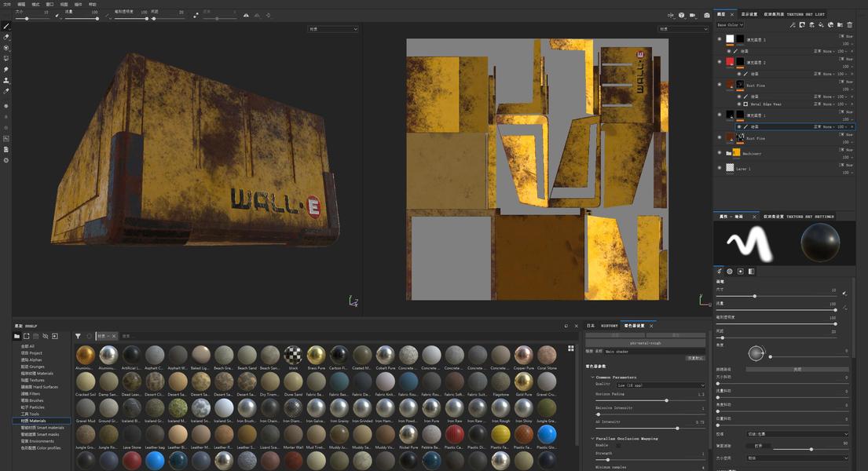Viewport: 868px width, 471px height.
Task: Open the right viewport mode dropdown
Action: [x=683, y=29]
